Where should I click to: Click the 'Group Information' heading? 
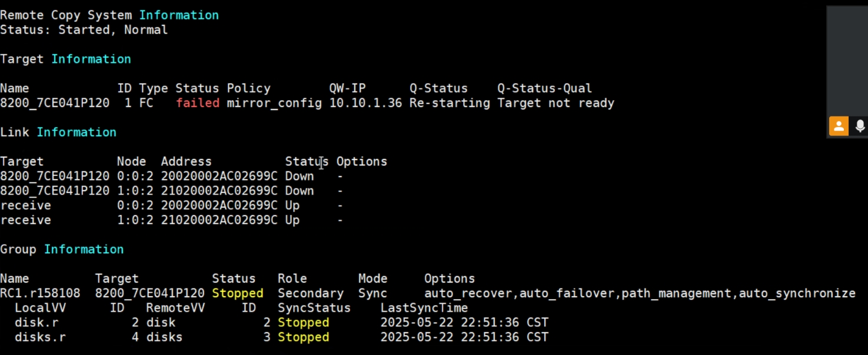click(62, 250)
